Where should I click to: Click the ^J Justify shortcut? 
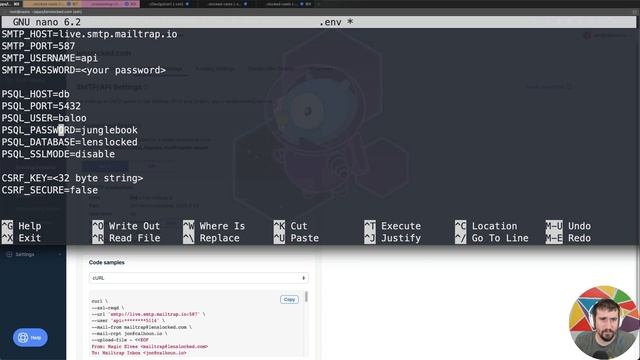coord(393,238)
